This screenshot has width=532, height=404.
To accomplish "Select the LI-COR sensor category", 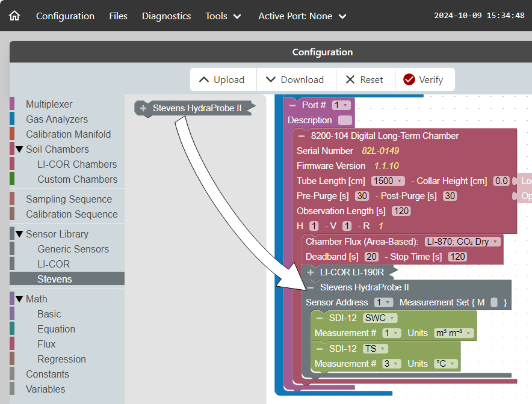I will point(67,264).
